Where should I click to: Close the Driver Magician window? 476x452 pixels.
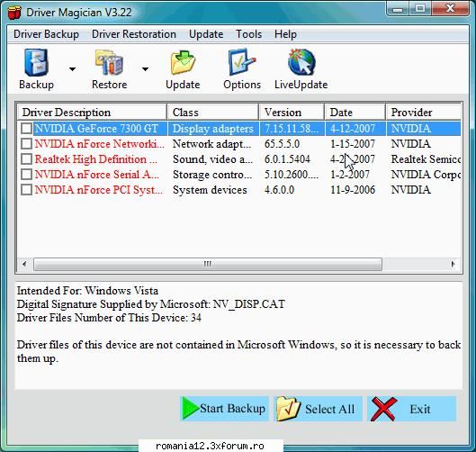point(450,8)
